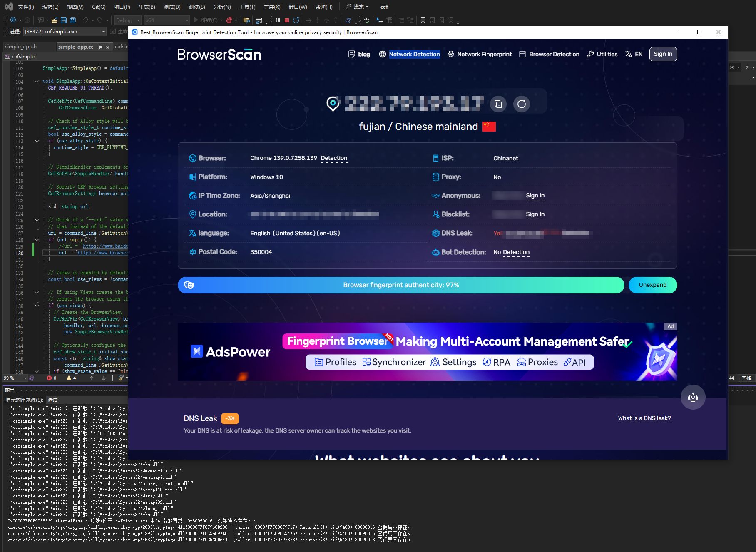Open the x64 platform dropdown
Image resolution: width=756 pixels, height=552 pixels.
pos(167,20)
